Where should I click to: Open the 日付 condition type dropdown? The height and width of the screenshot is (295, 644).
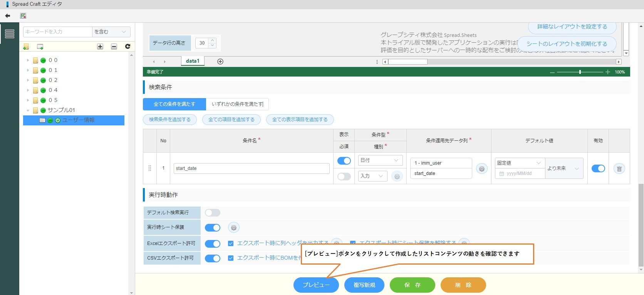[380, 160]
